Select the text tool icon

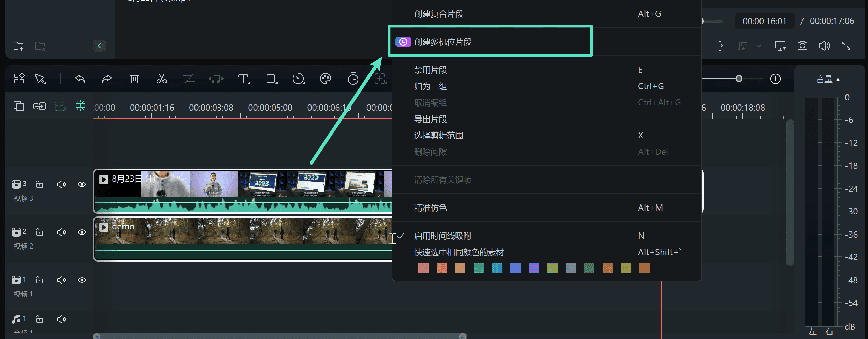[244, 79]
